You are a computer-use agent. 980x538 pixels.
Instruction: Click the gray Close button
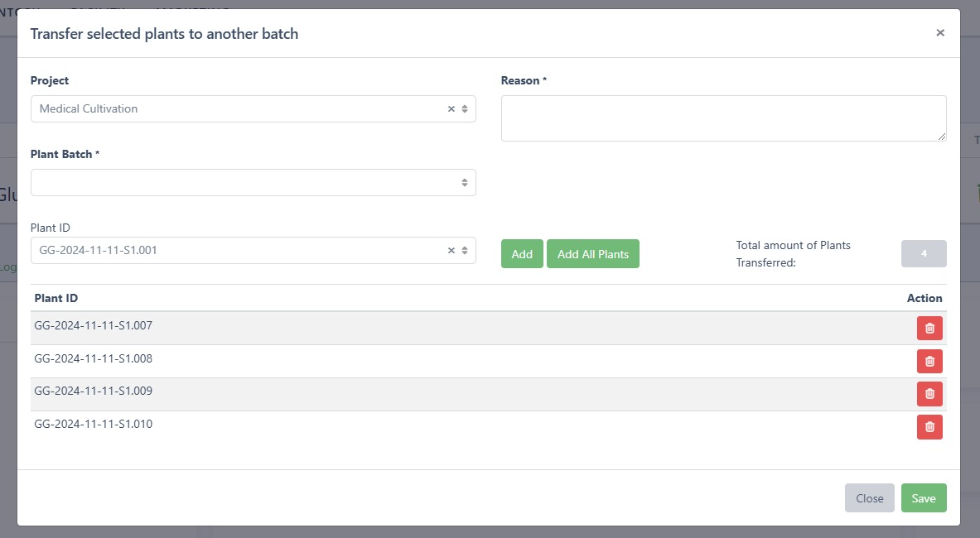[870, 498]
